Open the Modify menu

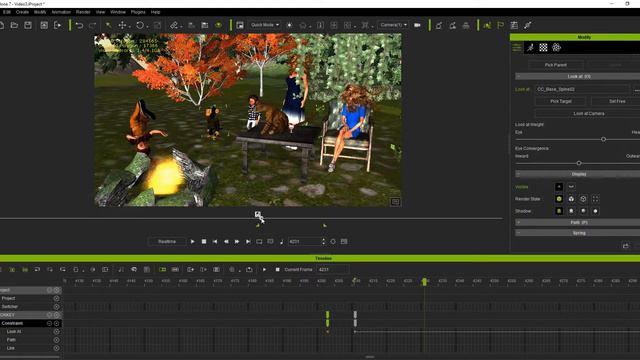pos(40,12)
